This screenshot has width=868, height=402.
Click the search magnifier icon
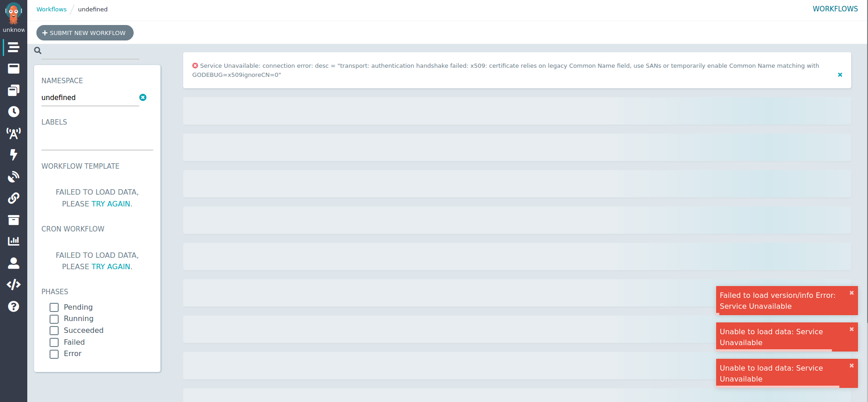[x=38, y=50]
